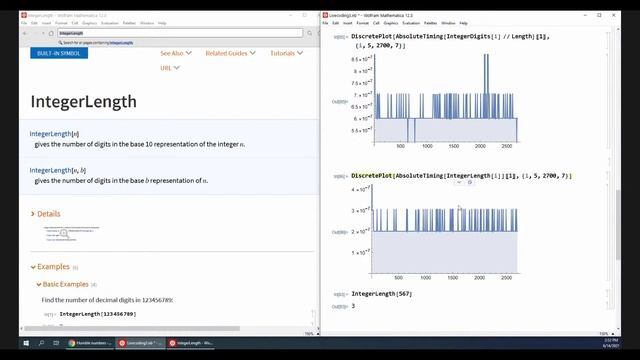Click the IntegerLength[567] input line
The width and height of the screenshot is (640, 360).
(382, 294)
